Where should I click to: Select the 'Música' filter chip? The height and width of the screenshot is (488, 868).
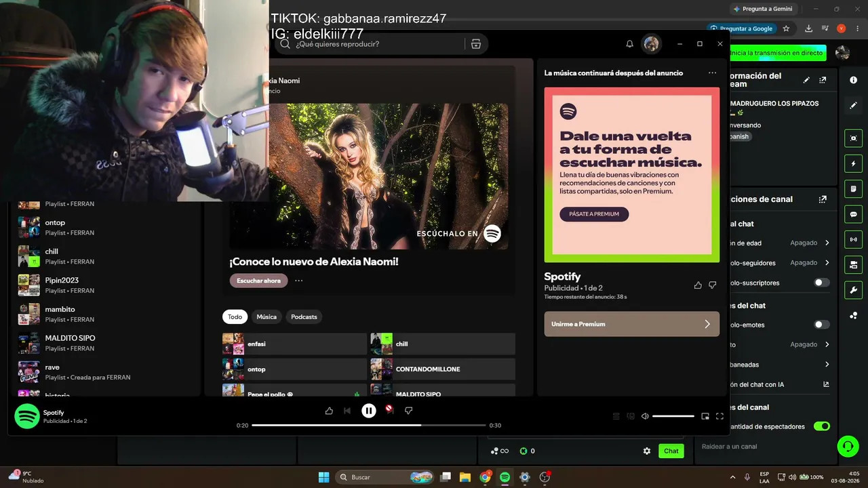(267, 317)
